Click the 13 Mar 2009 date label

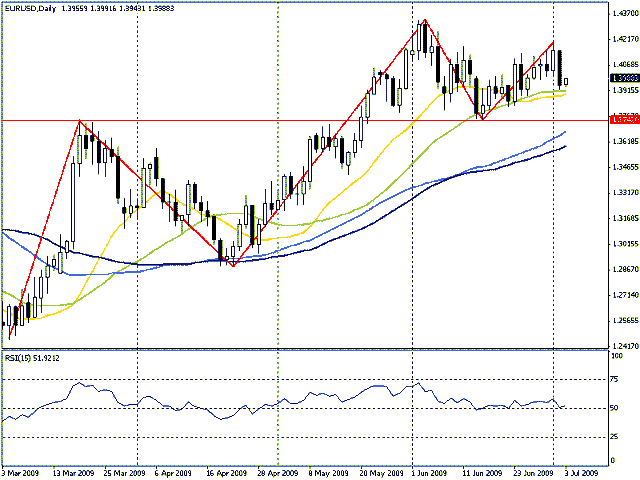pos(74,473)
